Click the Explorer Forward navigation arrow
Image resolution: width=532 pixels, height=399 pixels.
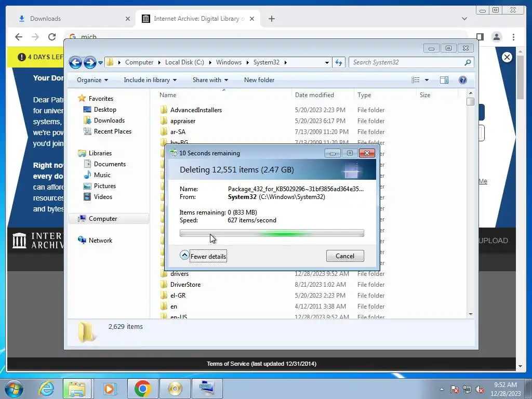click(90, 62)
